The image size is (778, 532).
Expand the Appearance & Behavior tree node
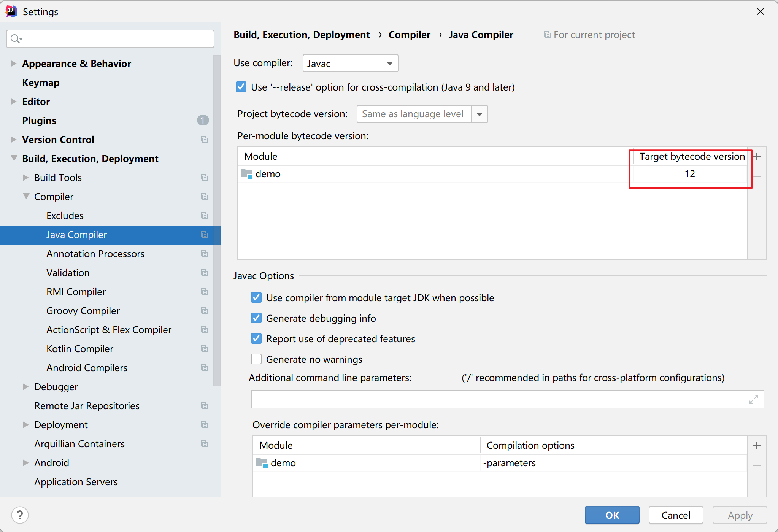13,64
